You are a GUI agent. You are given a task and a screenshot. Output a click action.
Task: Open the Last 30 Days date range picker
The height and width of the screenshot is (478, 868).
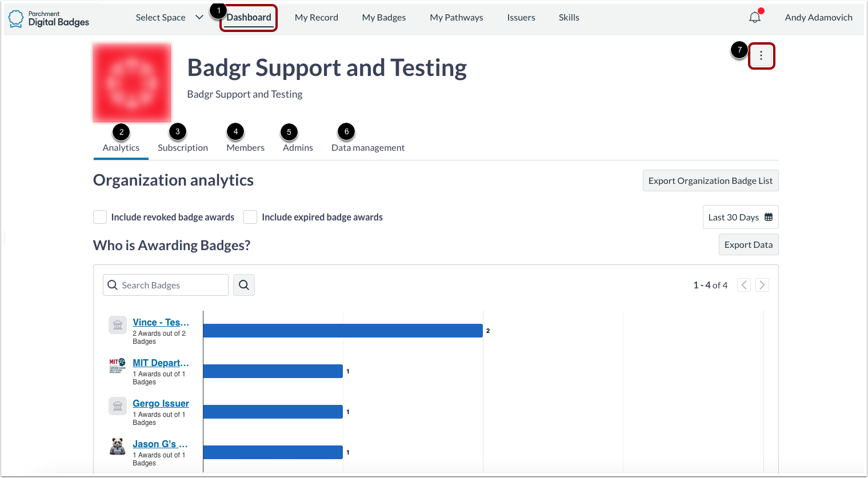741,217
